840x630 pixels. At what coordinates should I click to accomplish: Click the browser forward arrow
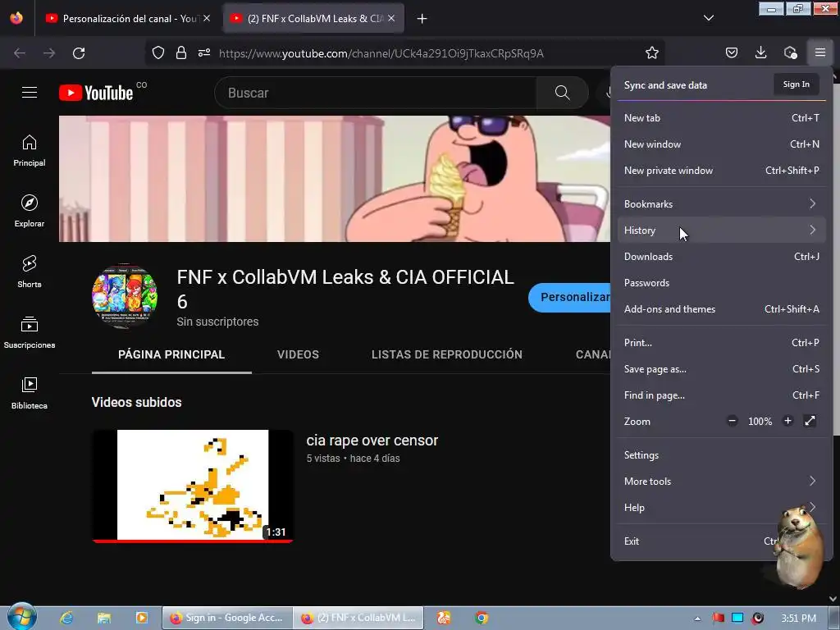pos(49,53)
